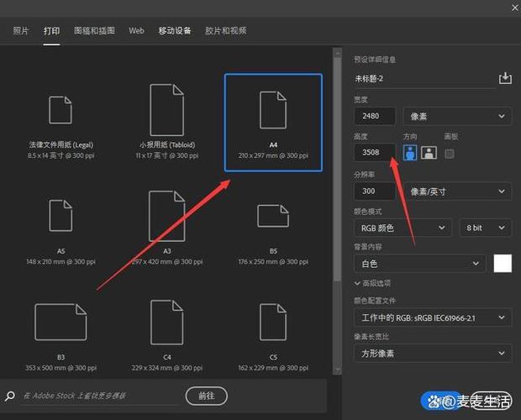The height and width of the screenshot is (420, 521).
Task: Set orientation to landscape
Action: pos(429,153)
